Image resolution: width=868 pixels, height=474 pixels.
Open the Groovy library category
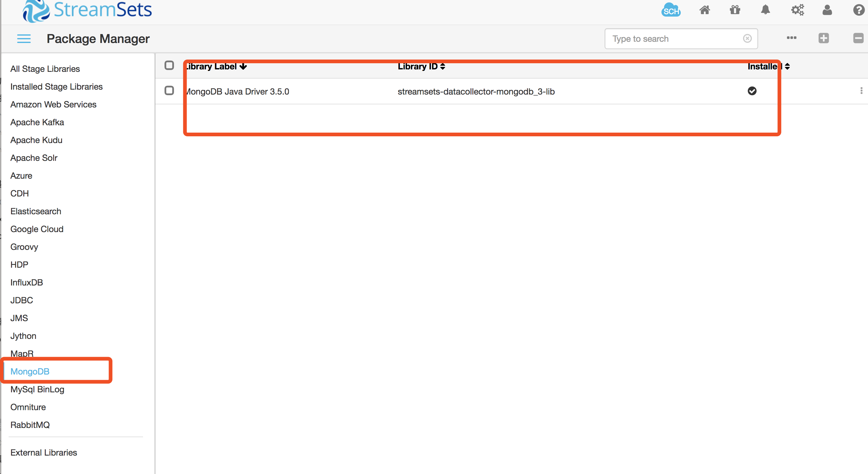[24, 247]
